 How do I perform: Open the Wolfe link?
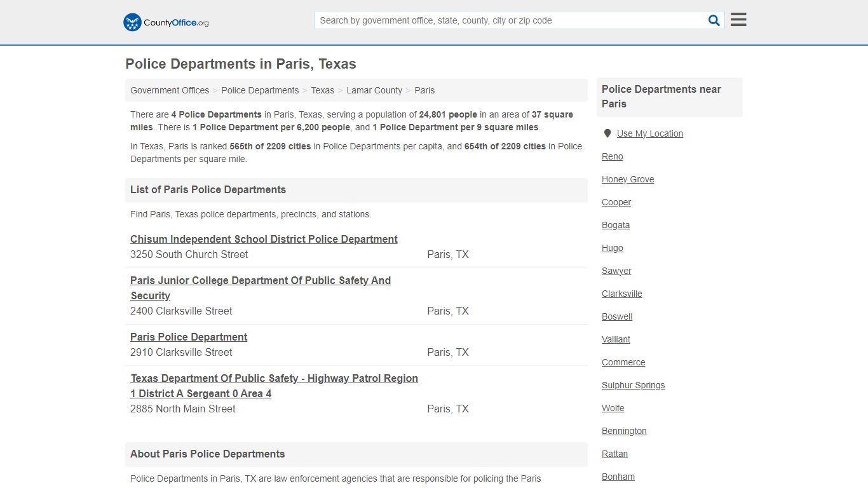pyautogui.click(x=613, y=408)
